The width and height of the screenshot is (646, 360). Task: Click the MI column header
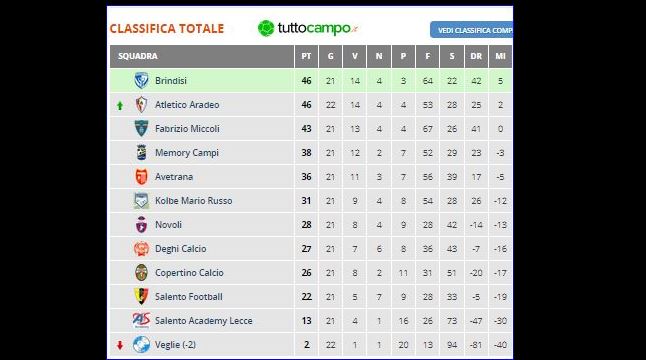click(501, 56)
